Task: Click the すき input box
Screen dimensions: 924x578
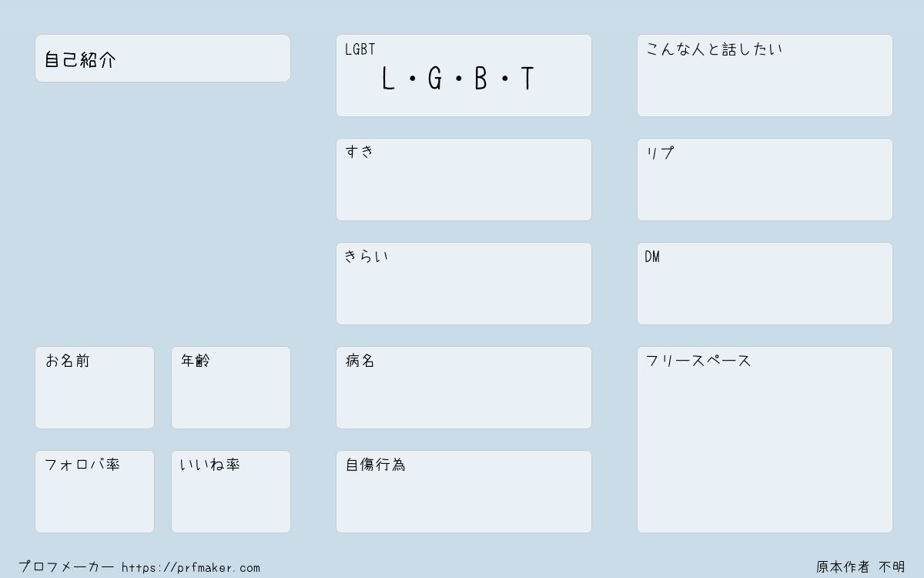Action: click(x=464, y=180)
